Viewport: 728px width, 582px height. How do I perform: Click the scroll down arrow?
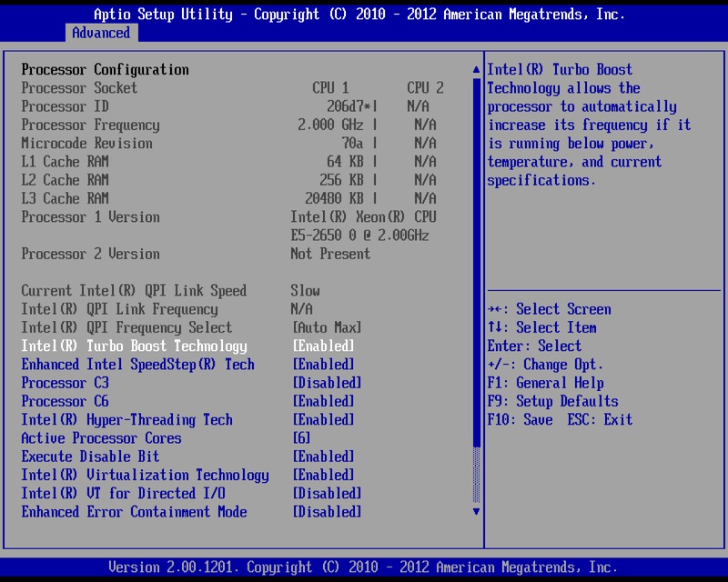(475, 512)
